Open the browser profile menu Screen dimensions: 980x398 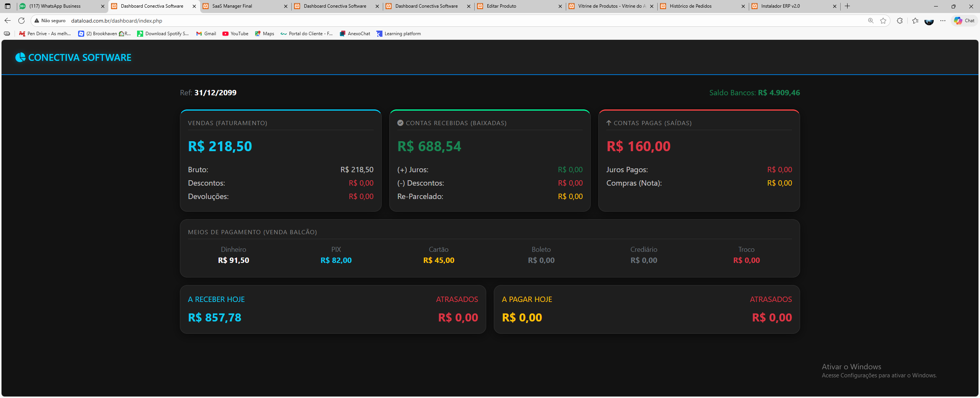929,21
